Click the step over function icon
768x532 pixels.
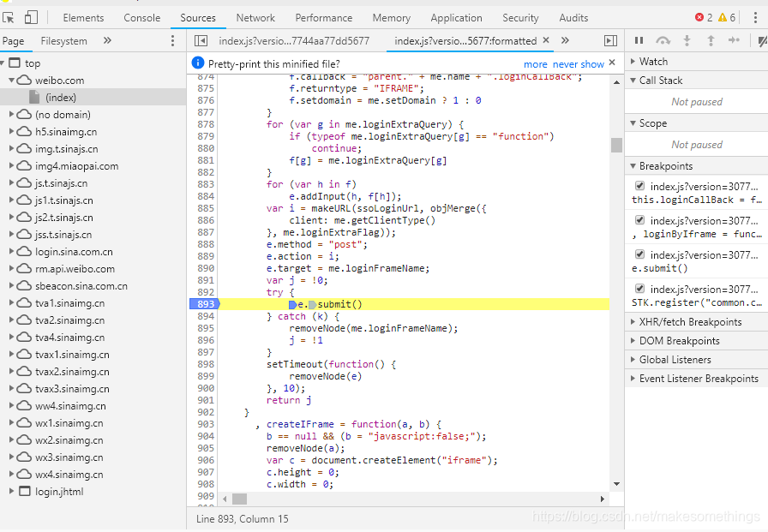pos(663,40)
